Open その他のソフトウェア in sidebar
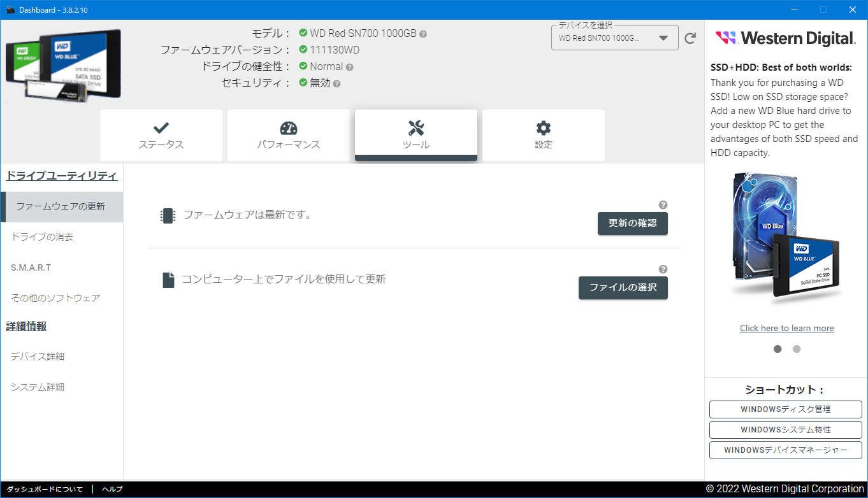Screen dimensions: 868x498 pos(62,298)
